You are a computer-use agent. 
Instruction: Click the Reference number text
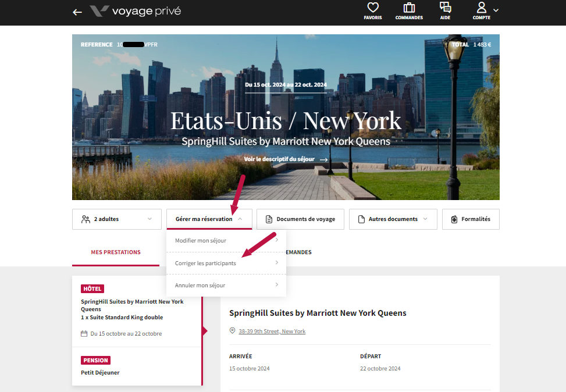pyautogui.click(x=119, y=44)
